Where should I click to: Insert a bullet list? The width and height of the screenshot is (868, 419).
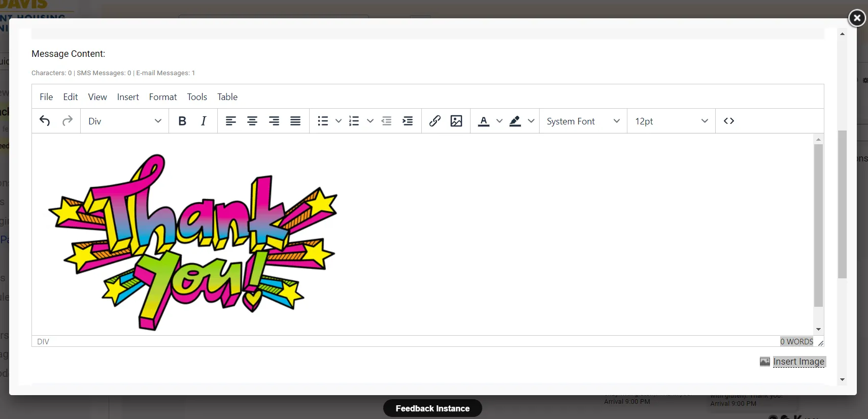[323, 121]
